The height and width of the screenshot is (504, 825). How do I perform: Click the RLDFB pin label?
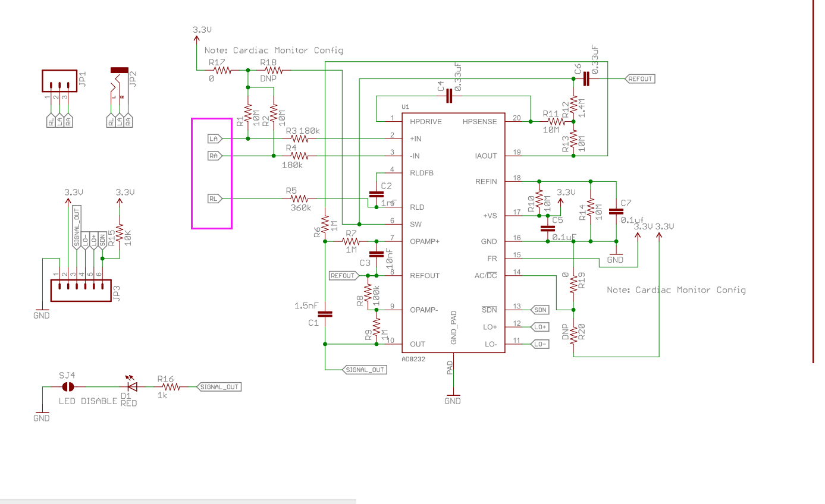tap(422, 173)
